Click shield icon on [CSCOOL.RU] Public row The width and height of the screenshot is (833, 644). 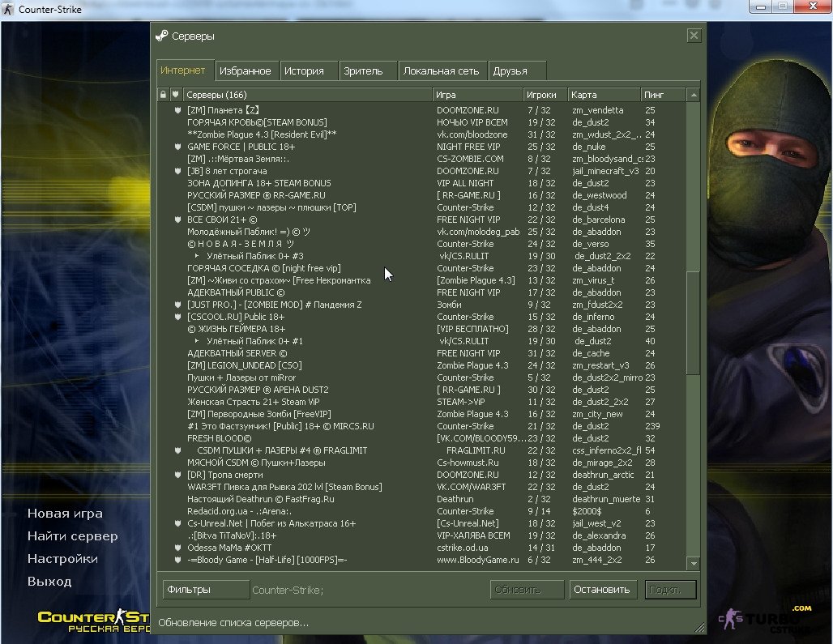(x=177, y=317)
